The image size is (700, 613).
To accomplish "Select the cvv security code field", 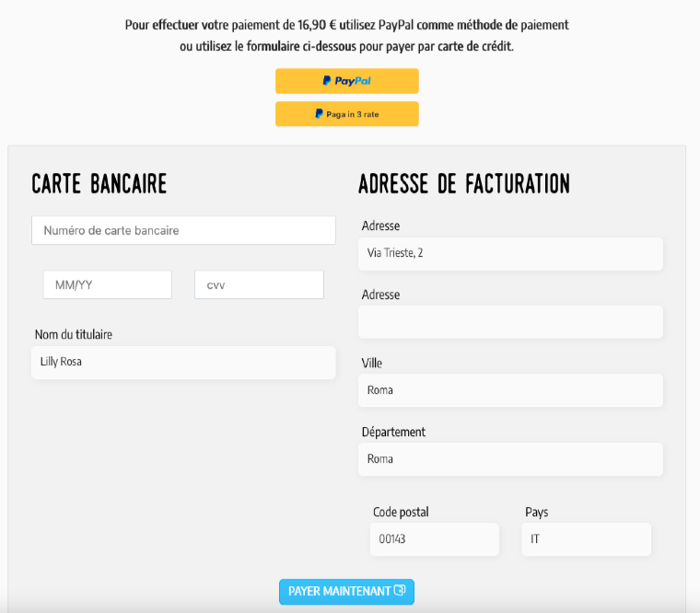I will pos(259,285).
